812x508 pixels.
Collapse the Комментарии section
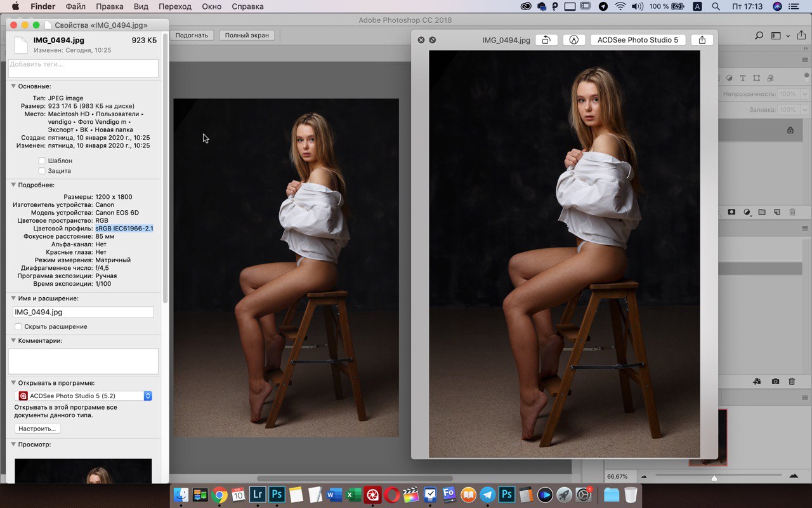pos(13,340)
